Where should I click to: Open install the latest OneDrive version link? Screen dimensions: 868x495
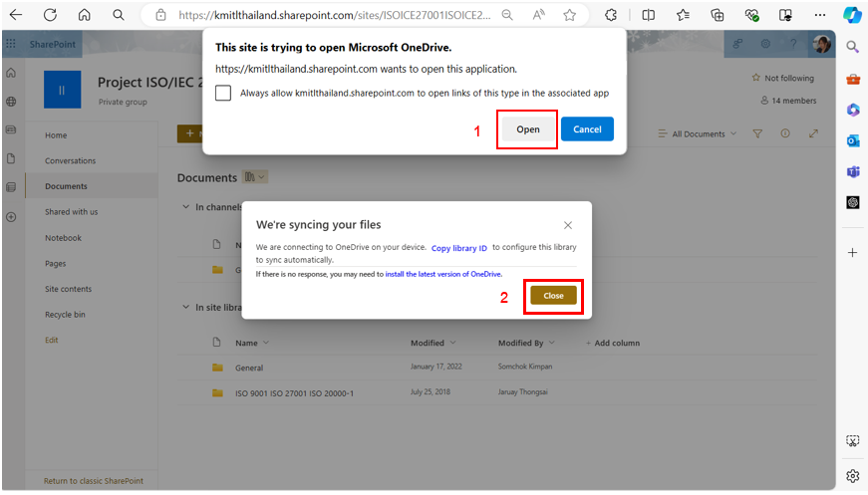click(x=443, y=273)
